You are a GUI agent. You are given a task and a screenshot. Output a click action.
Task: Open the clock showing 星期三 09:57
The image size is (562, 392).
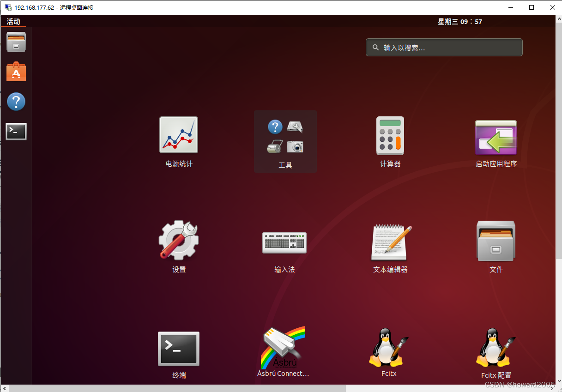coord(459,22)
